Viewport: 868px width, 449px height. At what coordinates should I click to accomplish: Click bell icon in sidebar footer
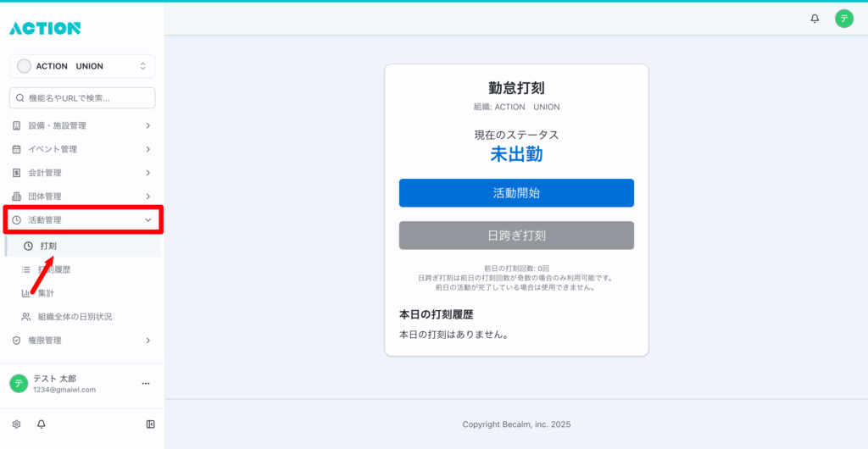click(x=41, y=424)
